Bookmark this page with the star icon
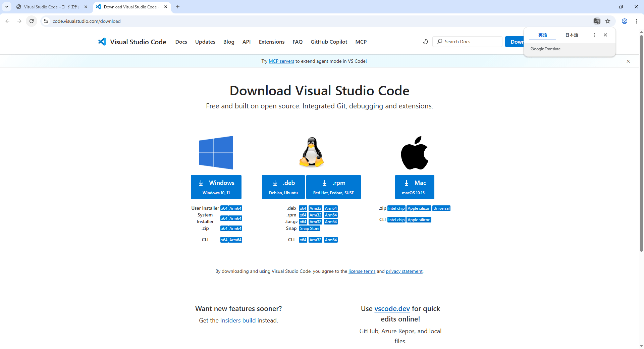The width and height of the screenshot is (644, 349). coord(608,21)
